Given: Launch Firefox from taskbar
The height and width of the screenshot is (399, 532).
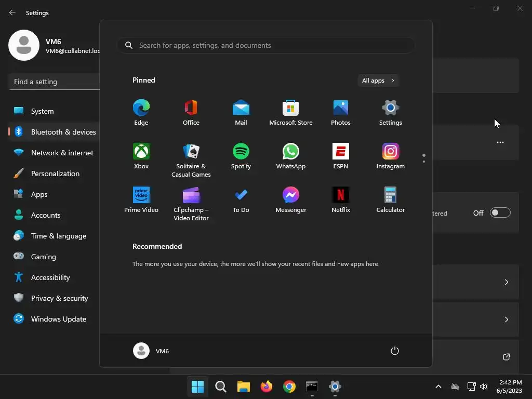Looking at the screenshot, I should tap(267, 387).
